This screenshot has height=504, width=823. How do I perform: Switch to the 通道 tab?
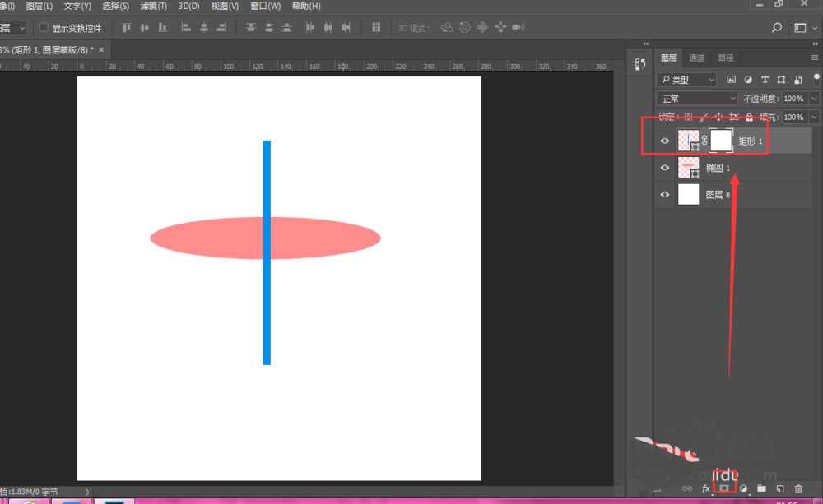pyautogui.click(x=697, y=58)
